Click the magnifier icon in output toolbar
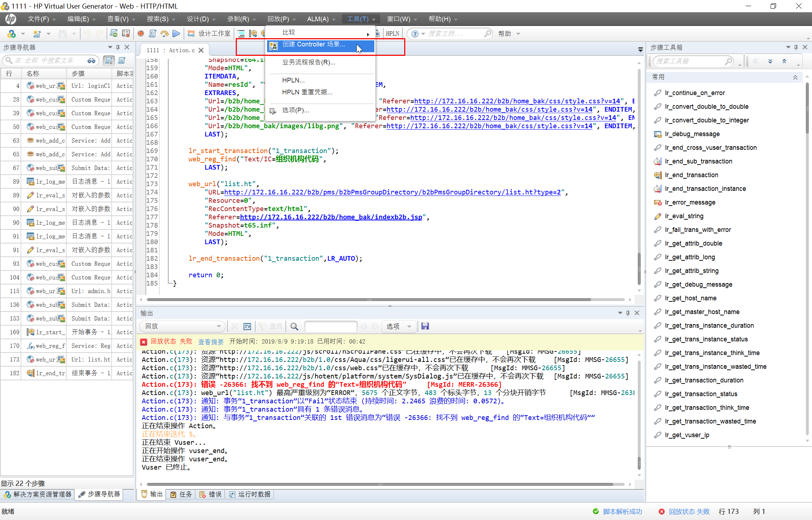Image resolution: width=812 pixels, height=520 pixels. coord(294,326)
